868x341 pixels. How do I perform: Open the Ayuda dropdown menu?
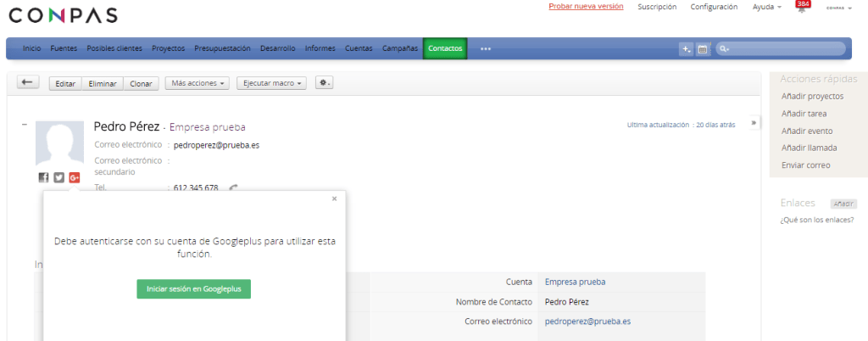pyautogui.click(x=766, y=7)
